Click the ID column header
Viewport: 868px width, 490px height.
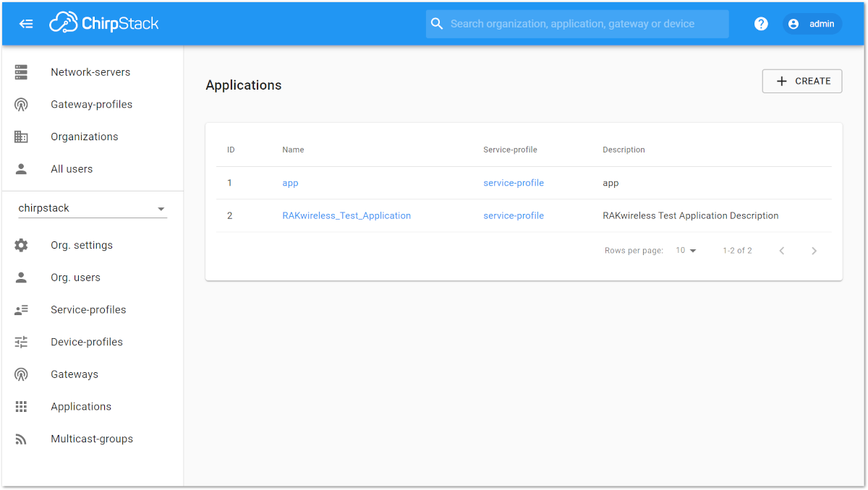click(x=231, y=150)
